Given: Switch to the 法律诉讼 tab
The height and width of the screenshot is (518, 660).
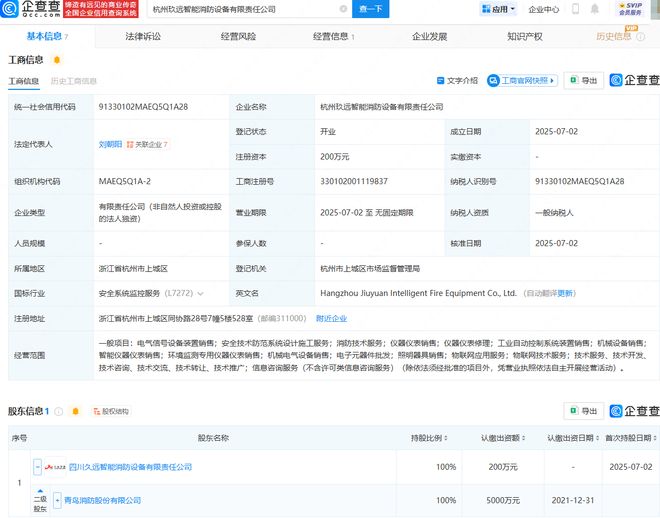Looking at the screenshot, I should tap(143, 37).
